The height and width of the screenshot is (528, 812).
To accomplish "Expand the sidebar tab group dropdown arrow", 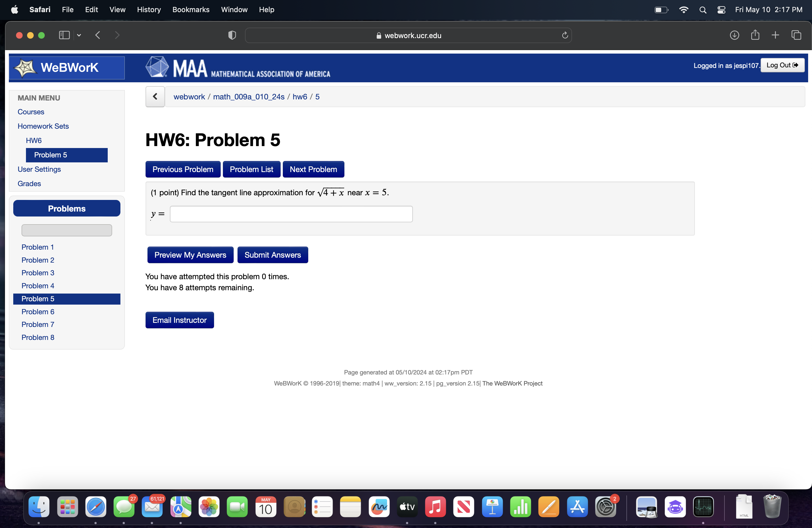I will pos(79,35).
